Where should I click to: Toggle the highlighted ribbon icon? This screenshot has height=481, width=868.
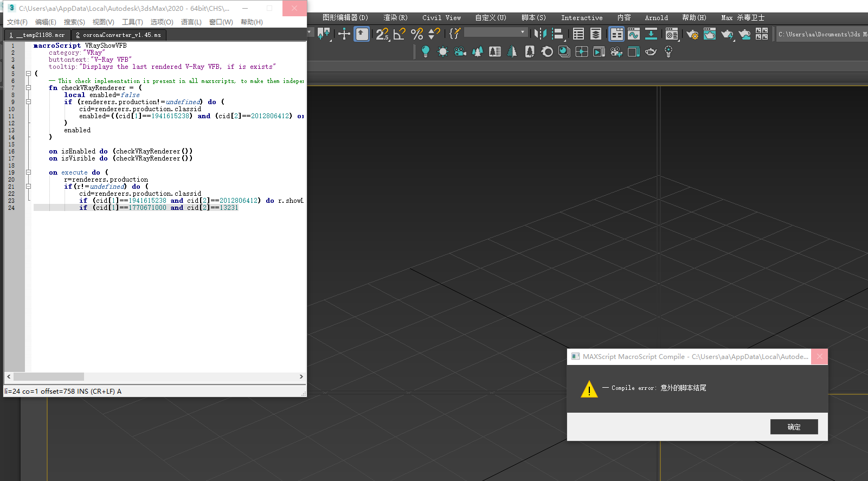616,34
